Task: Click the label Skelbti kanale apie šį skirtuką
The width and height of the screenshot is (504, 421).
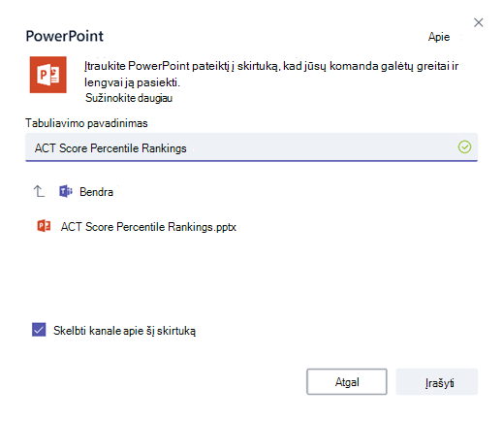Action: point(124,331)
